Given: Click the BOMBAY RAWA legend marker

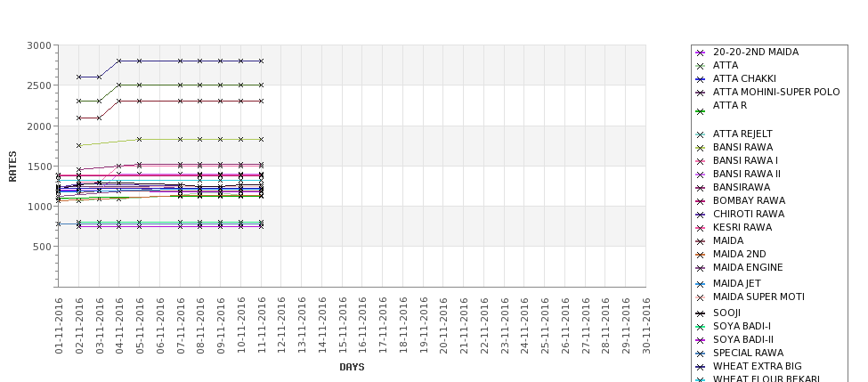Looking at the screenshot, I should coord(701,201).
